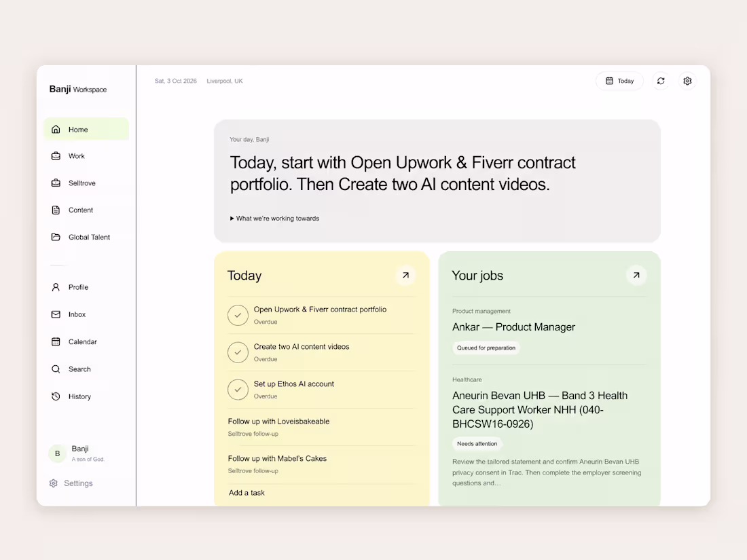Click the Calendar icon in sidebar
The image size is (747, 560).
pyautogui.click(x=56, y=341)
